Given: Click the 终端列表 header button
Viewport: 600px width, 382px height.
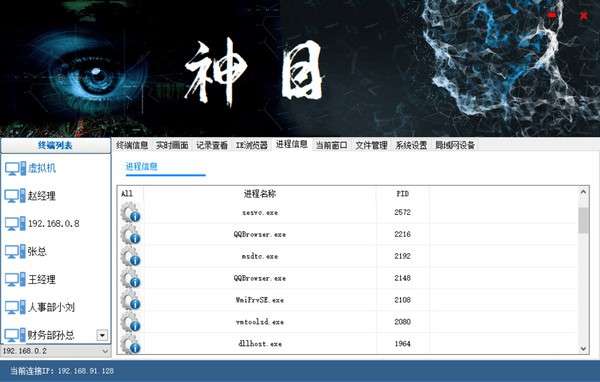Looking at the screenshot, I should click(55, 145).
